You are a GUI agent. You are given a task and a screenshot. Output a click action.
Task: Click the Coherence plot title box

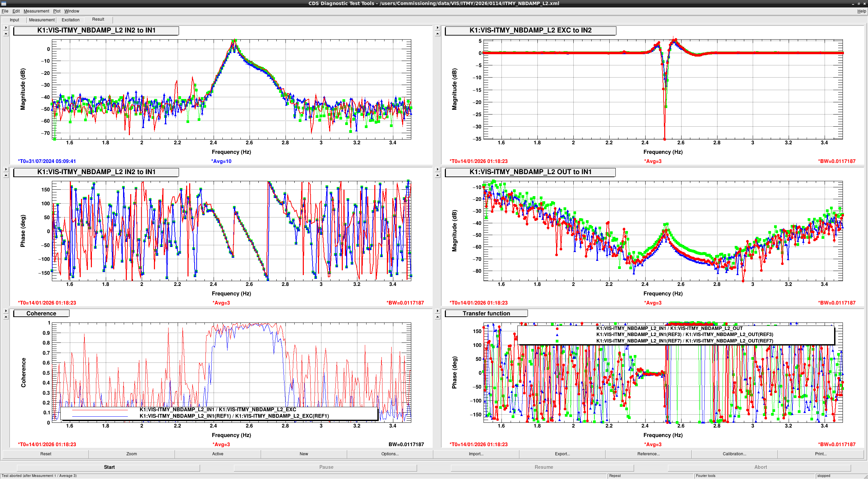coord(41,314)
